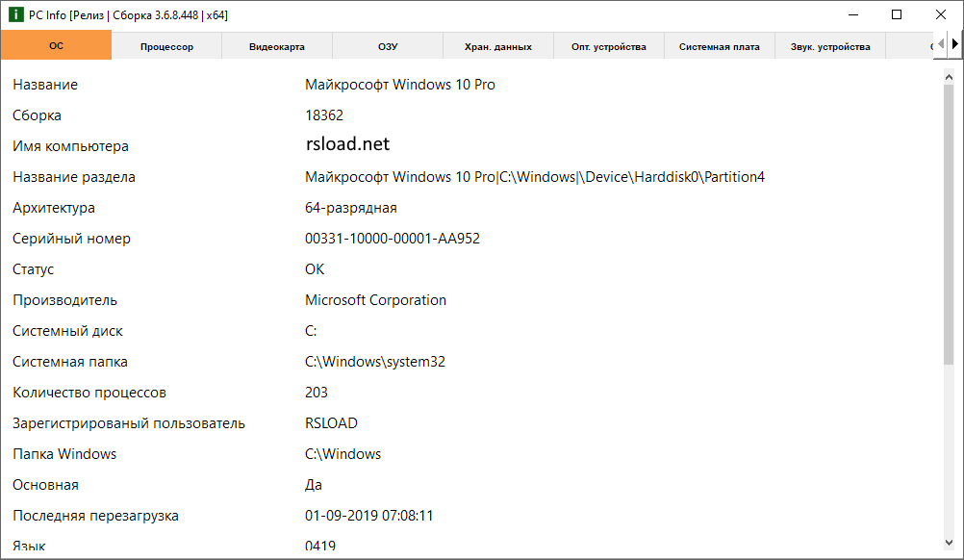Image resolution: width=964 pixels, height=560 pixels.
Task: View the ОЗУ tab
Action: coord(387,44)
